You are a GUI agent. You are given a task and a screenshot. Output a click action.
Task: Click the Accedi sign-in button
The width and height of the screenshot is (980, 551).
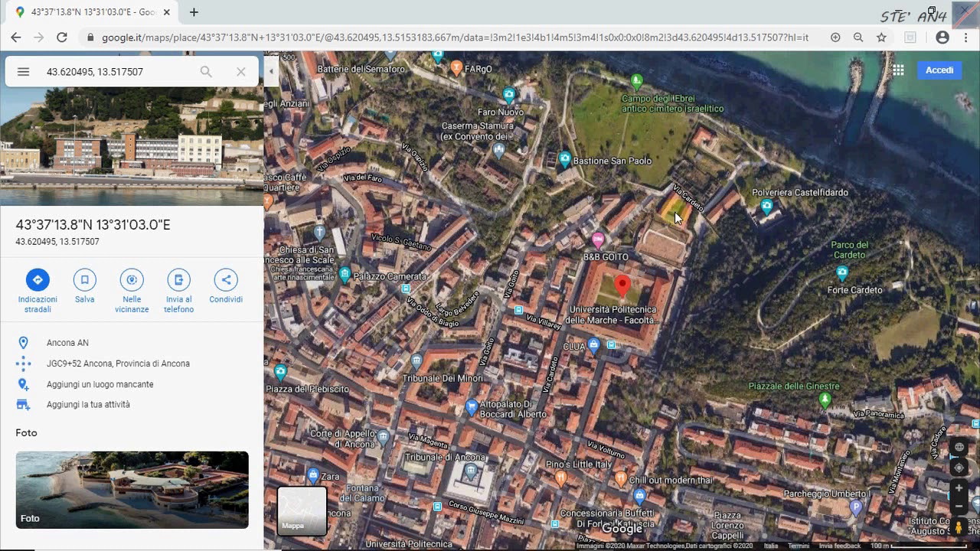(939, 70)
